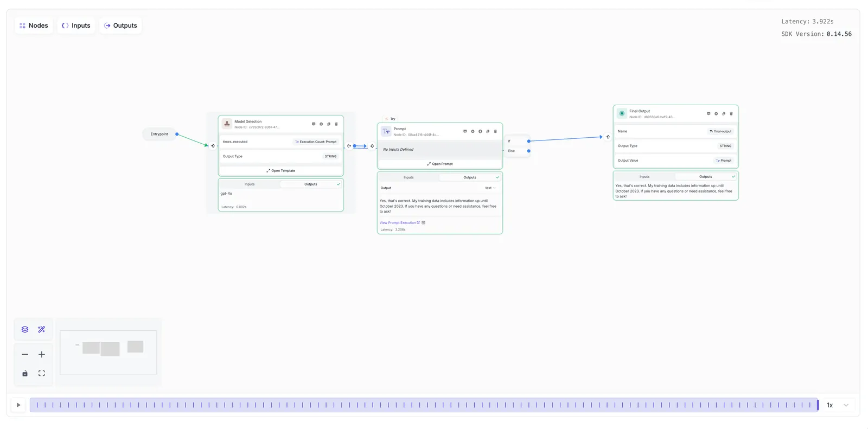Play the execution timeline
868x429 pixels.
[x=18, y=405]
